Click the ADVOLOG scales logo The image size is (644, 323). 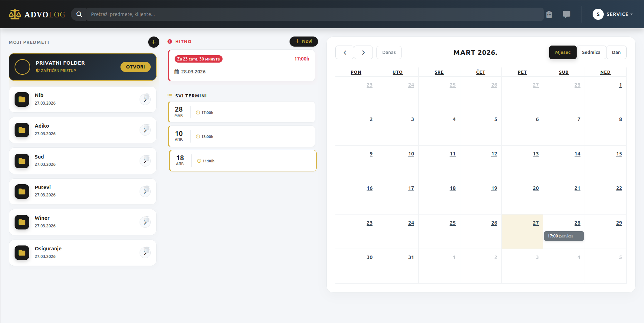click(15, 14)
